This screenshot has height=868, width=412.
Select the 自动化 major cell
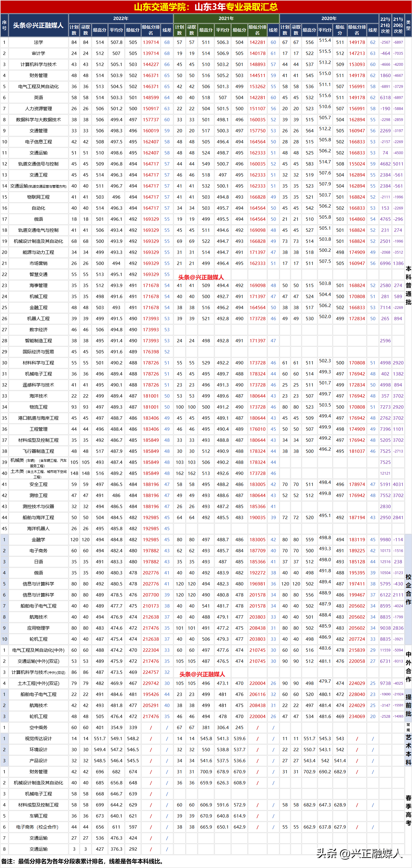[x=39, y=208]
